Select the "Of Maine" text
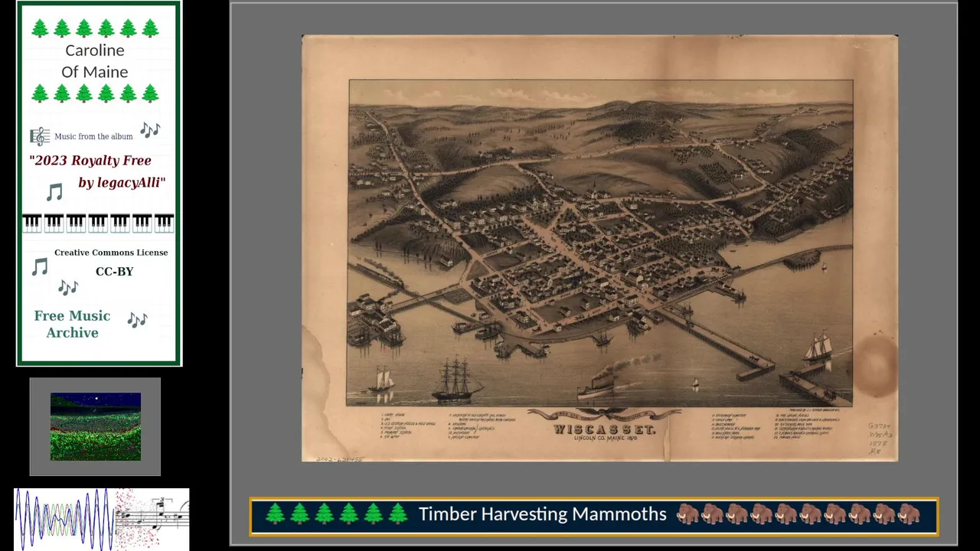 pos(95,72)
